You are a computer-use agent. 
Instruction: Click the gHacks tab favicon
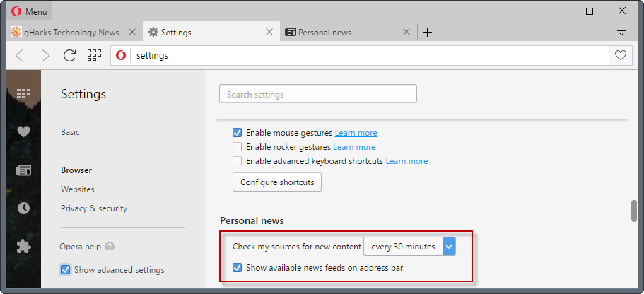(16, 32)
